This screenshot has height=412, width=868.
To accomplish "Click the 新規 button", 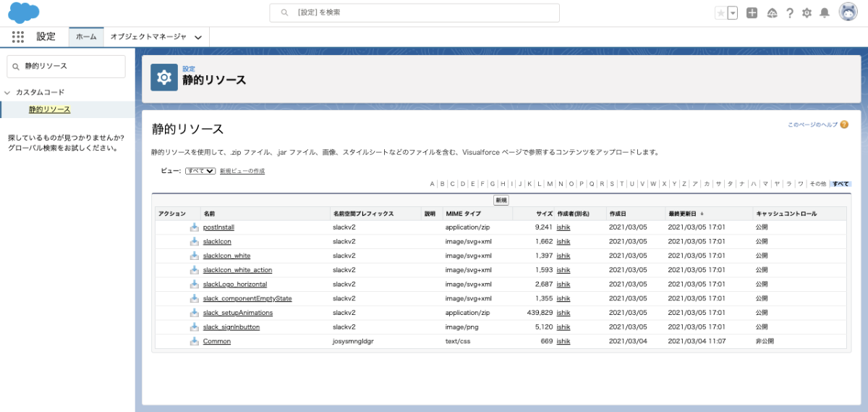I will 501,200.
